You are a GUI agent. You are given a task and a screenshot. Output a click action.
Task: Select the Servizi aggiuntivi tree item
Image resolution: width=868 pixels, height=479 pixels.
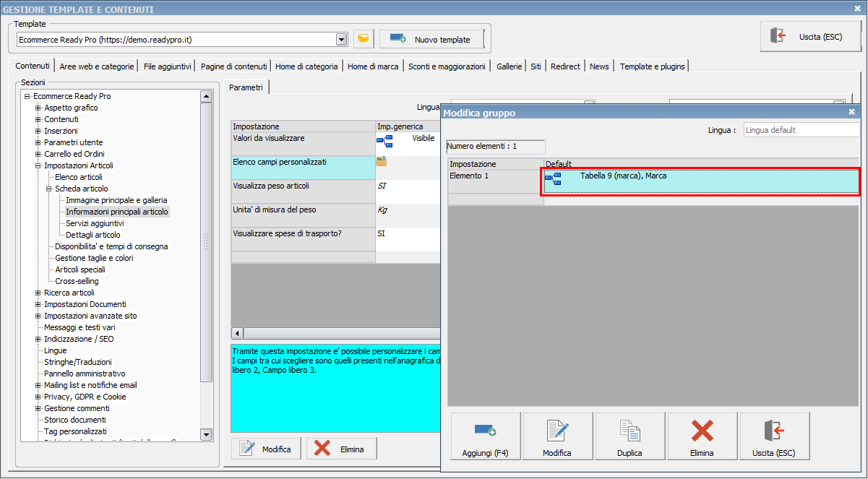click(95, 223)
